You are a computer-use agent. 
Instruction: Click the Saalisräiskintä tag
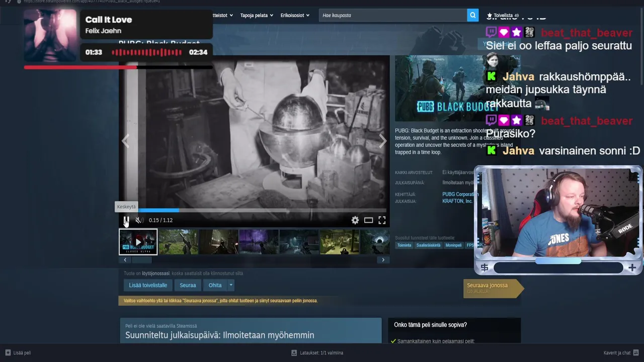[428, 245]
